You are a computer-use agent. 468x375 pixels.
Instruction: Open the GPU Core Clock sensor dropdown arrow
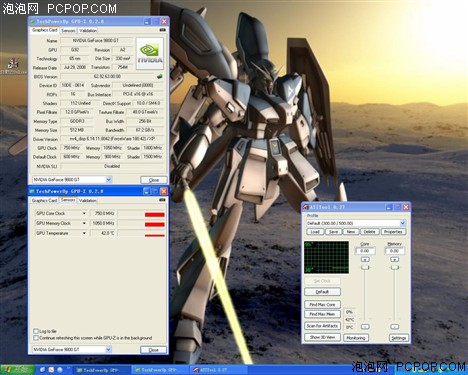coord(84,213)
